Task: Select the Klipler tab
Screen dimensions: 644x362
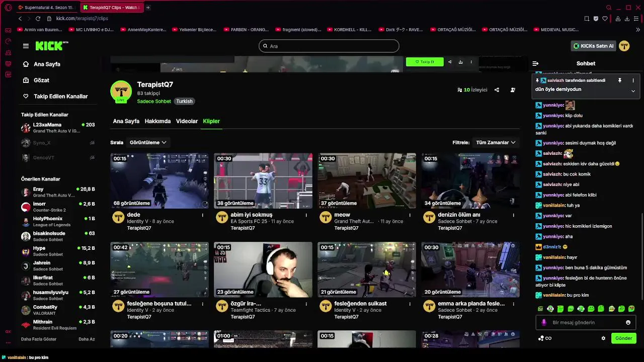Action: [x=211, y=121]
